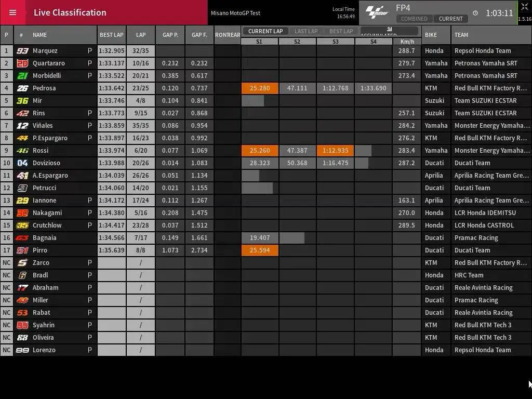Screen dimensions: 532x399
Task: Click the Miller rider name
Action: (x=41, y=300)
